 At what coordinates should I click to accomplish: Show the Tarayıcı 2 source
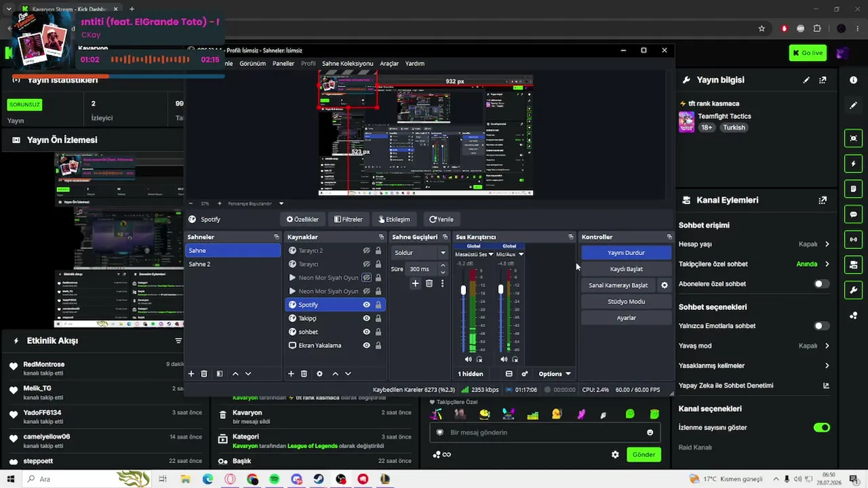point(366,251)
